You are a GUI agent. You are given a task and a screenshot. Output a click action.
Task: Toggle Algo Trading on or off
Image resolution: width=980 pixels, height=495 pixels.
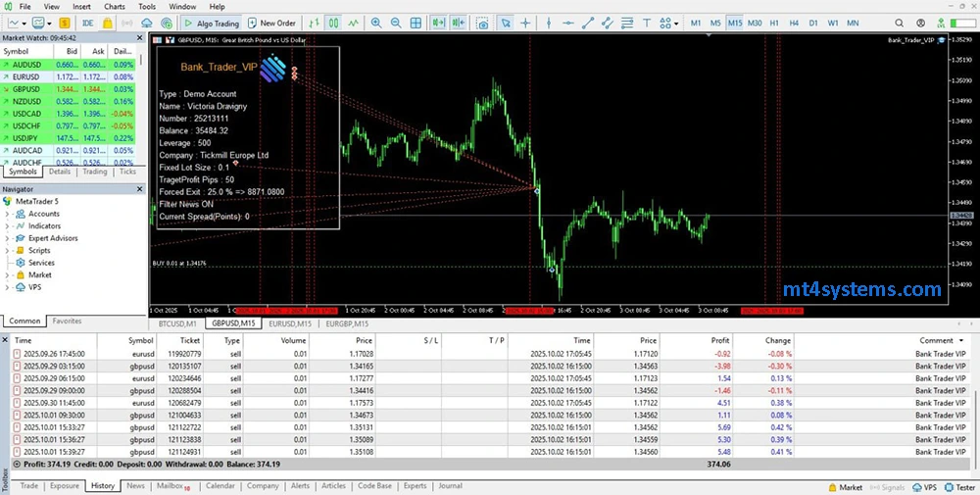coord(212,24)
